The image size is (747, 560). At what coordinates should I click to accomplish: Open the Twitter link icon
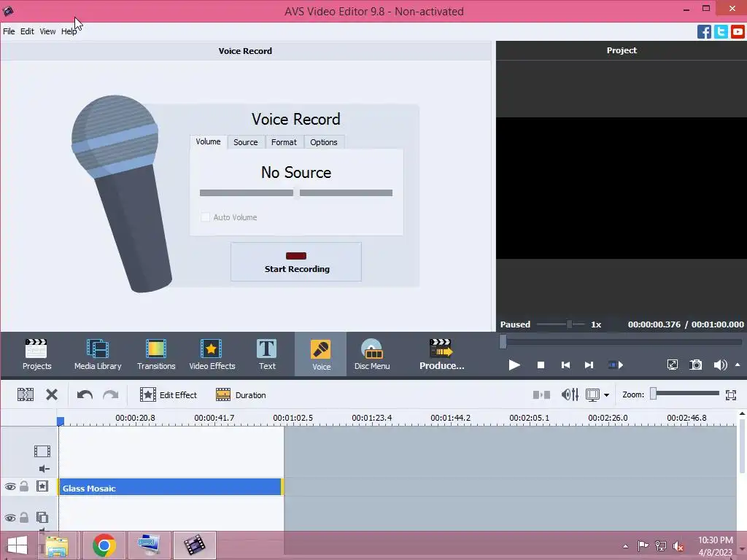[721, 32]
